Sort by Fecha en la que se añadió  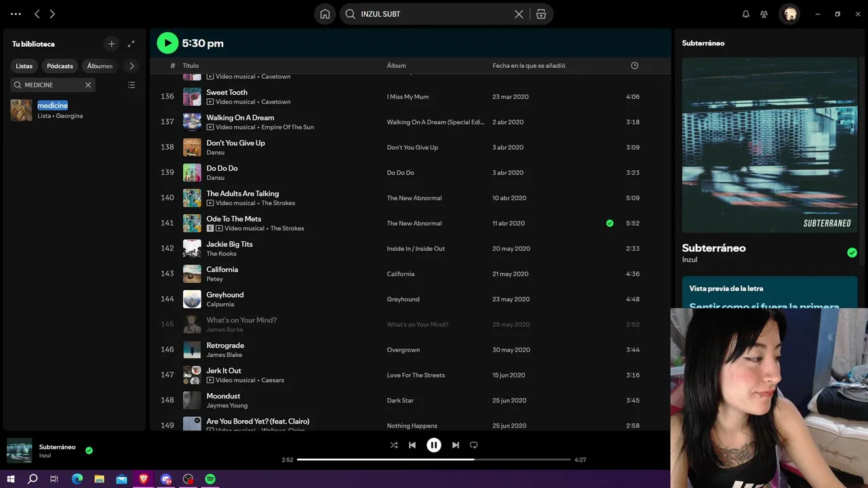pos(529,66)
